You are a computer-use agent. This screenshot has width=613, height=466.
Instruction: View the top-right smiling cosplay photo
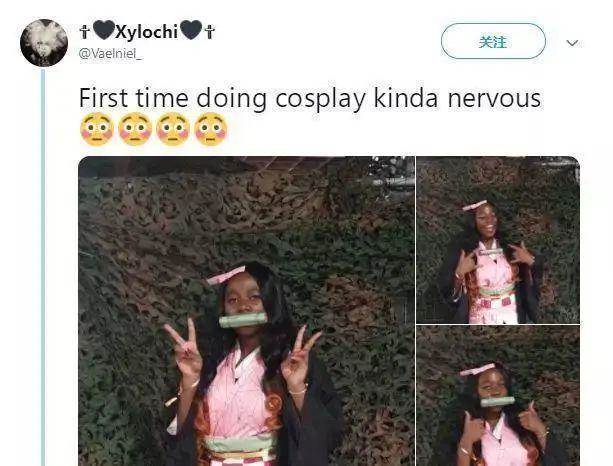[498, 240]
